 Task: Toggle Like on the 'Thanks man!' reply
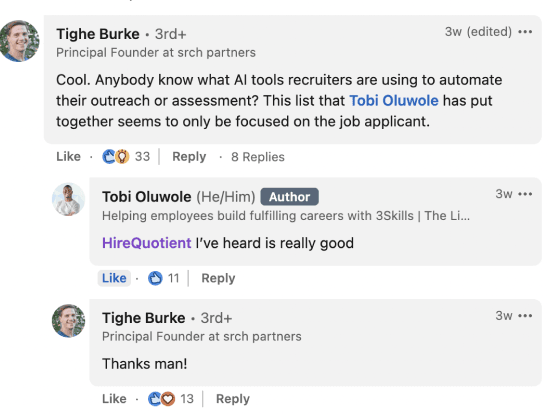114,399
